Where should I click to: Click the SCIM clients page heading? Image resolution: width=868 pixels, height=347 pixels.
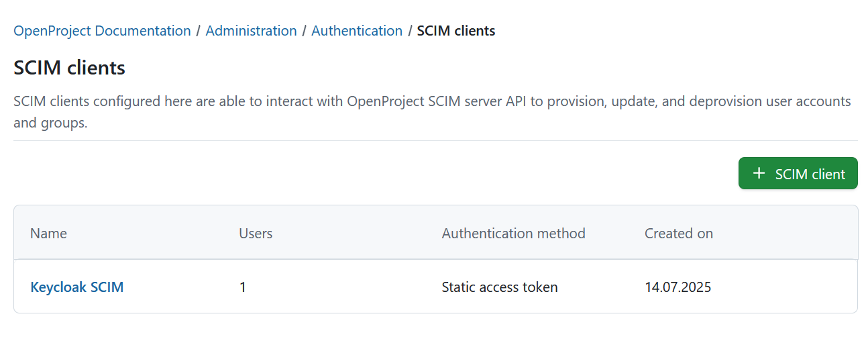69,68
